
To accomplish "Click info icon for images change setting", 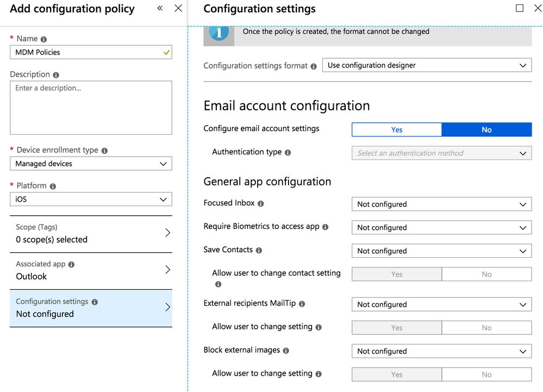I will click(x=319, y=374).
